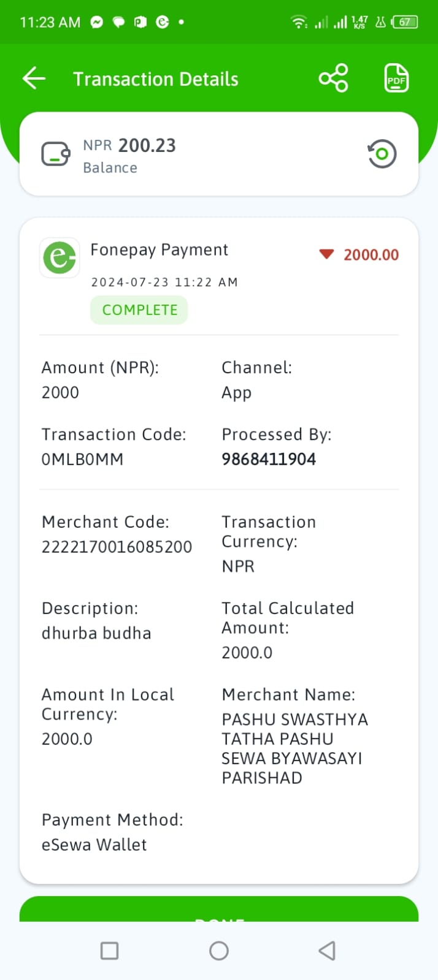The height and width of the screenshot is (980, 438).
Task: Tap the Android back triangle button
Action: pos(327,951)
